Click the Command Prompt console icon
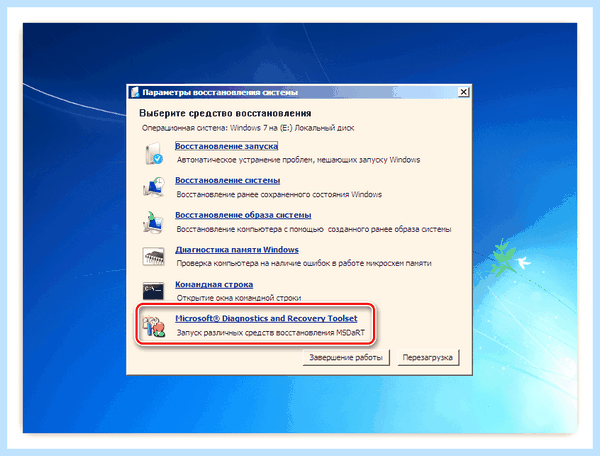This screenshot has width=600, height=456. pyautogui.click(x=153, y=291)
